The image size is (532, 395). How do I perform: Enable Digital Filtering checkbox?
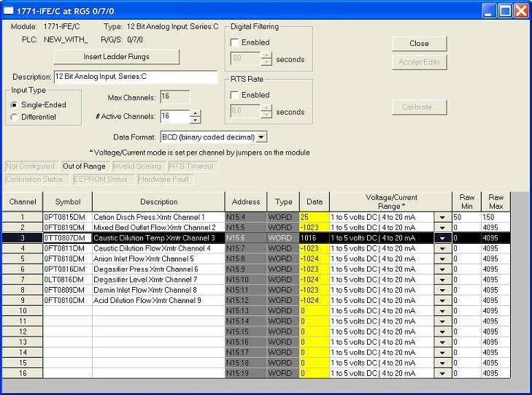click(234, 42)
